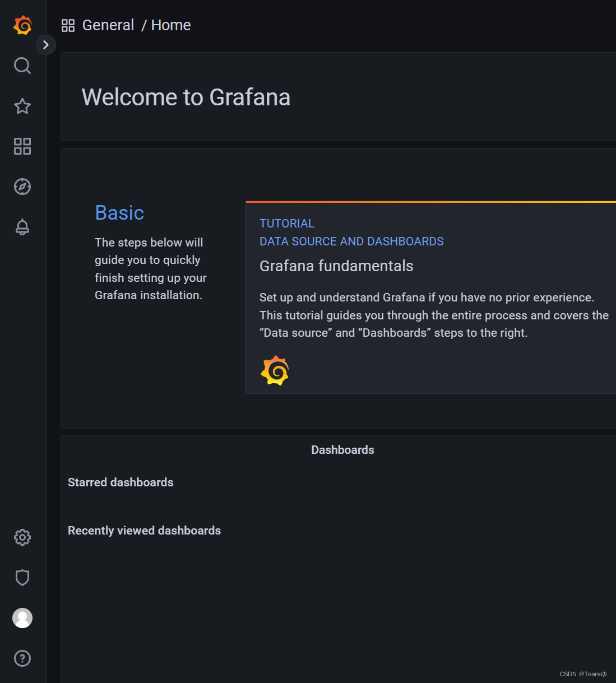Click the setup steps description paragraph
Screen dimensions: 616x683
pos(151,269)
